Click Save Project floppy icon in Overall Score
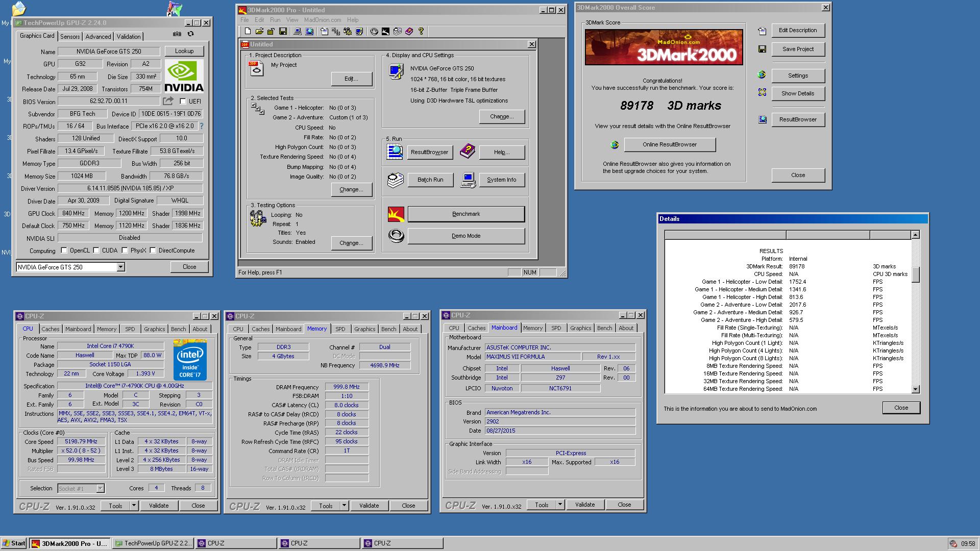980x551 pixels. coord(762,49)
